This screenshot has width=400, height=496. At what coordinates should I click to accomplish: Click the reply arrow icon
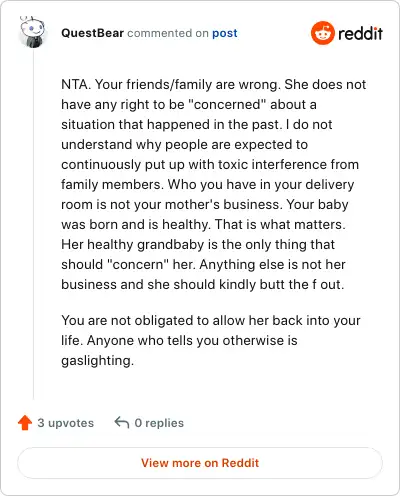pos(122,422)
